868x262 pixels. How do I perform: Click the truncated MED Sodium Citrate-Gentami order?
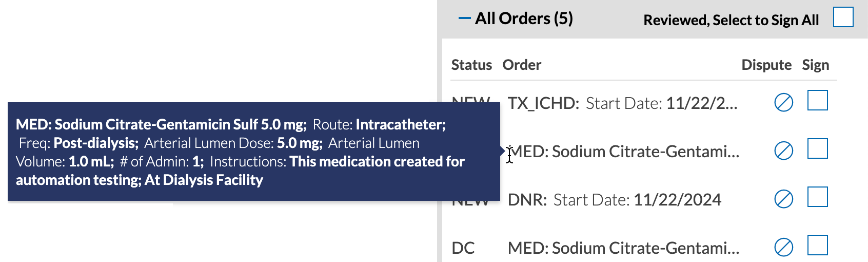pyautogui.click(x=623, y=152)
